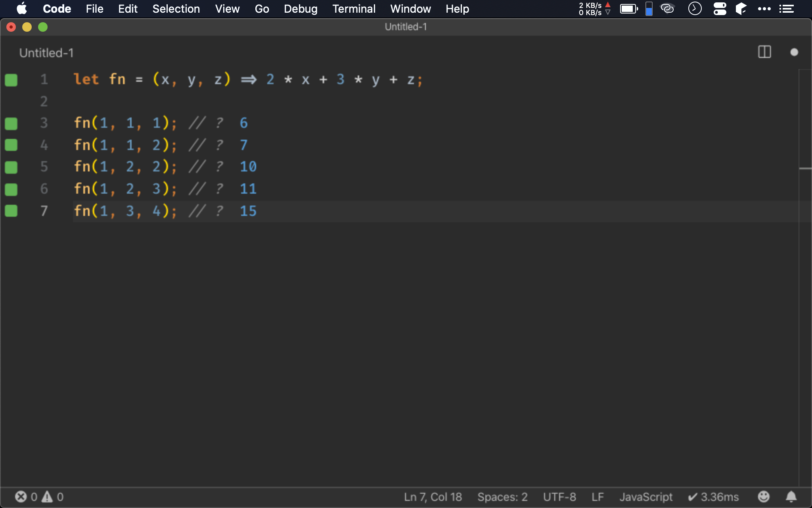Click the LF end-of-line sequence button
The width and height of the screenshot is (812, 508).
597,496
